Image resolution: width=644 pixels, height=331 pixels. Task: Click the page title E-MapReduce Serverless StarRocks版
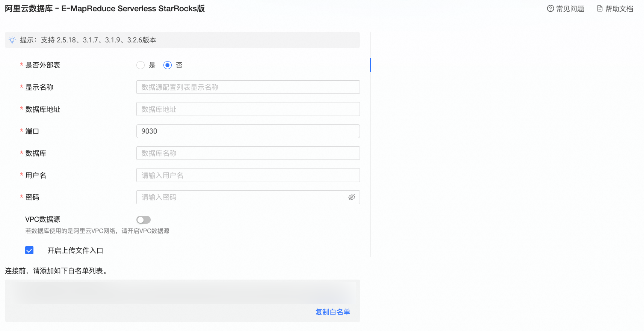105,9
